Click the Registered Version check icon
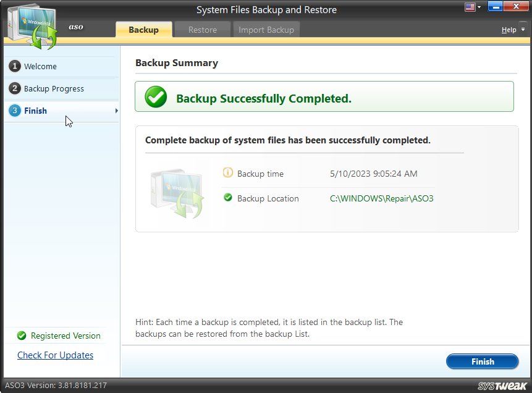The width and height of the screenshot is (532, 393). [22, 336]
